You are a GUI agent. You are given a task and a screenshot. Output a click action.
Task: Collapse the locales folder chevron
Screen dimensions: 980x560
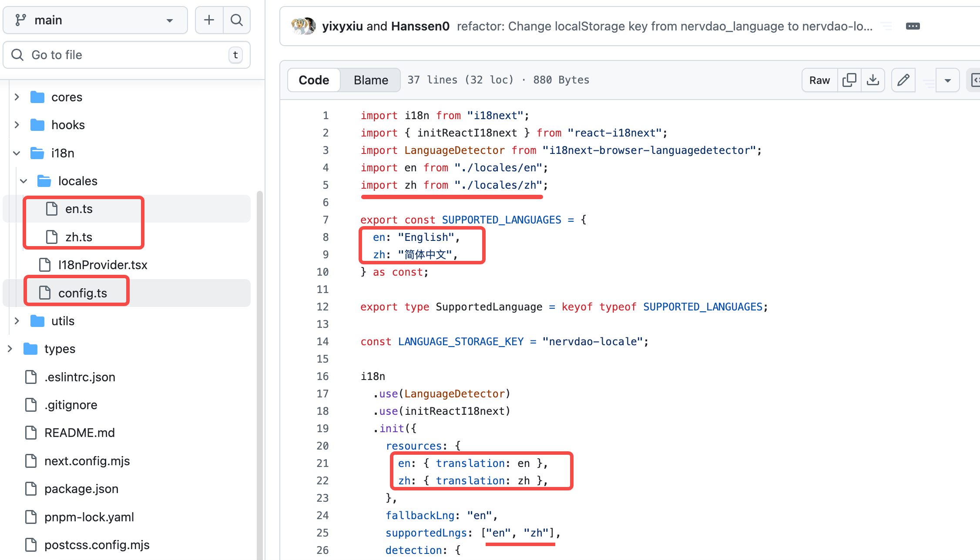24,181
